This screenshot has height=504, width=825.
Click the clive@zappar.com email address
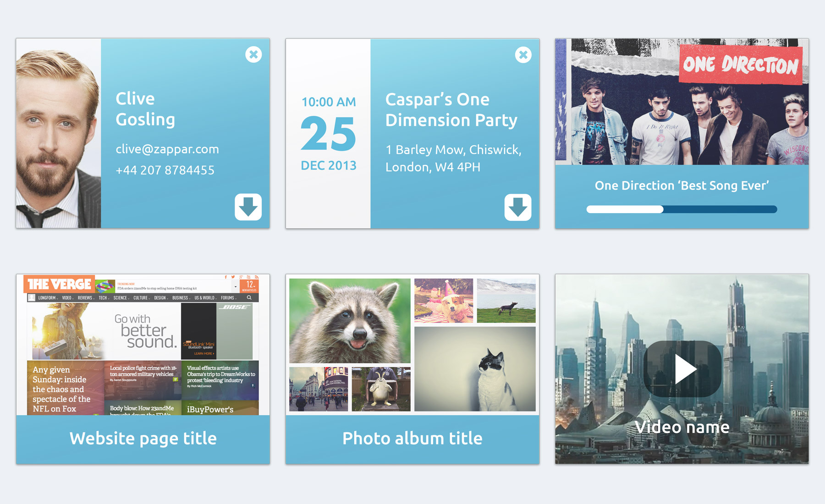click(167, 149)
